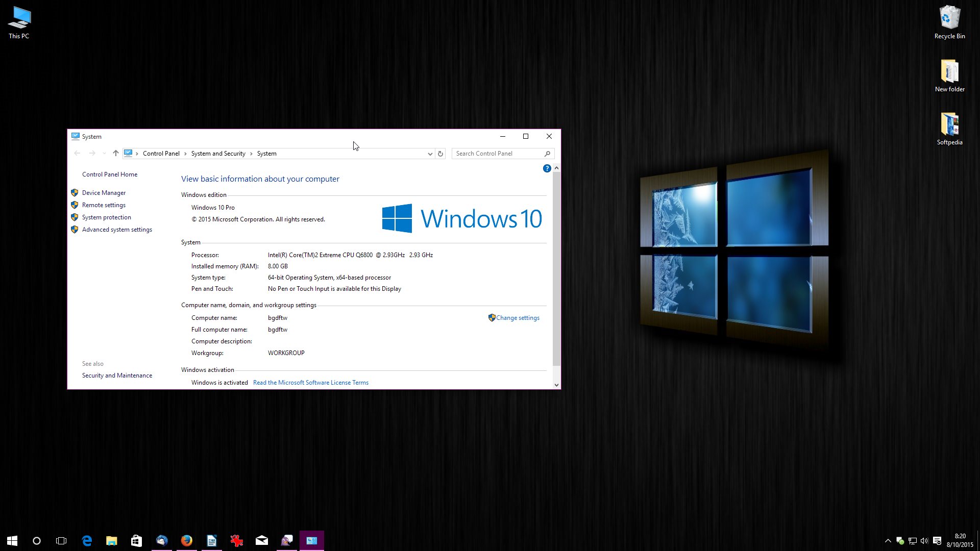Open the Windows Start menu
Image resolution: width=980 pixels, height=551 pixels.
click(x=12, y=541)
